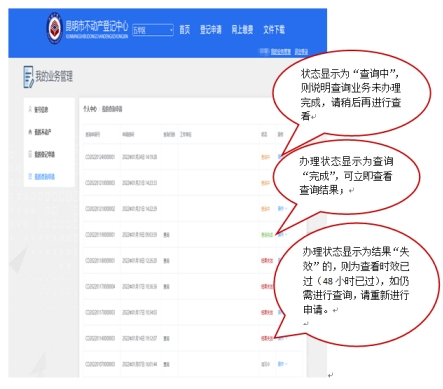The height and width of the screenshot is (389, 443).
Task: Expand the 操作 dropdown in the last row
Action: click(x=282, y=364)
